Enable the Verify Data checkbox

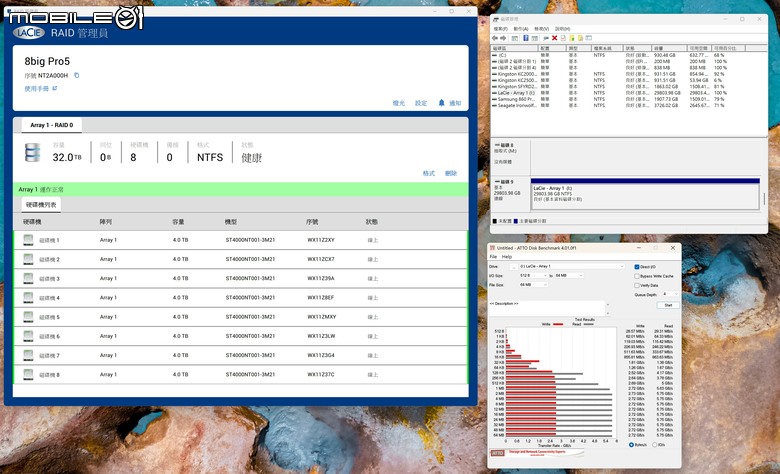point(637,285)
